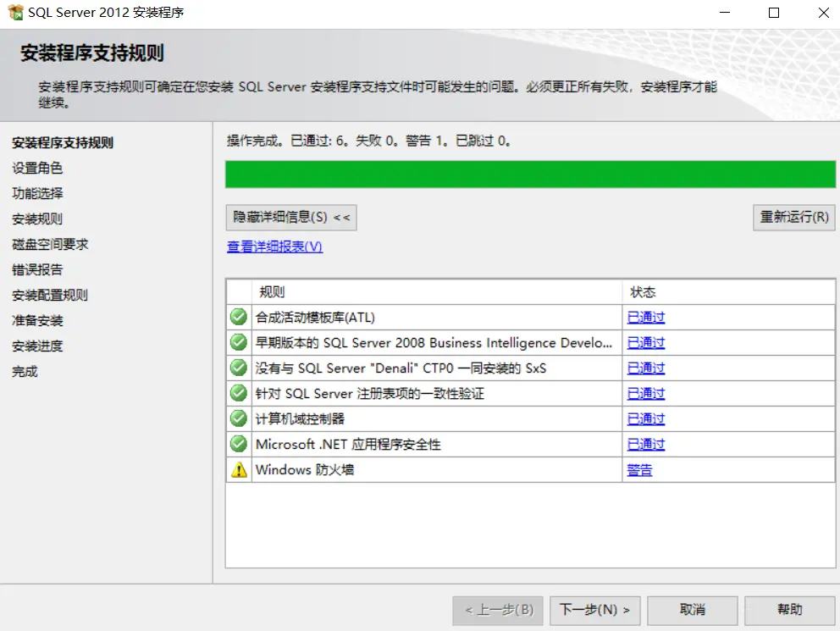The width and height of the screenshot is (840, 631).
Task: Select 设置角色 step in sidebar
Action: point(37,169)
